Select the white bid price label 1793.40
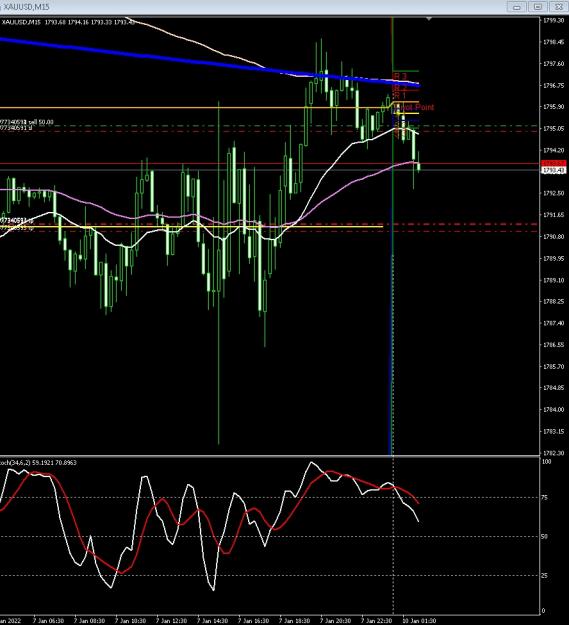The width and height of the screenshot is (569, 625). 554,170
